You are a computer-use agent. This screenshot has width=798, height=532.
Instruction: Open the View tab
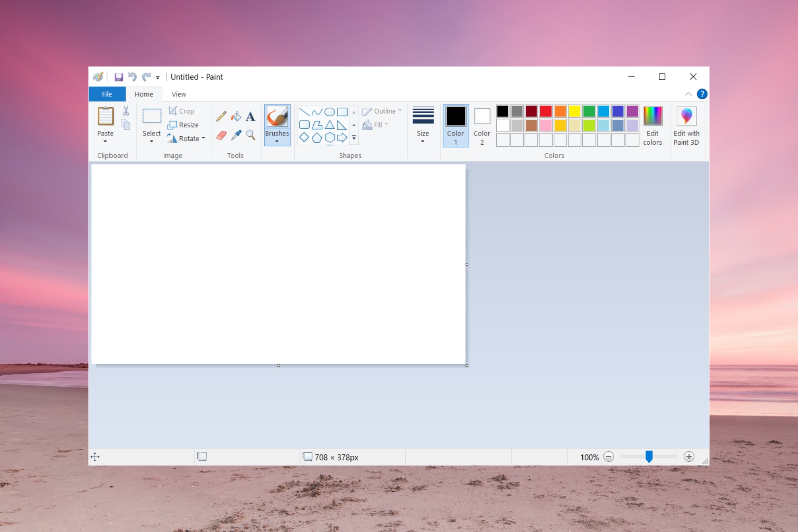[179, 94]
